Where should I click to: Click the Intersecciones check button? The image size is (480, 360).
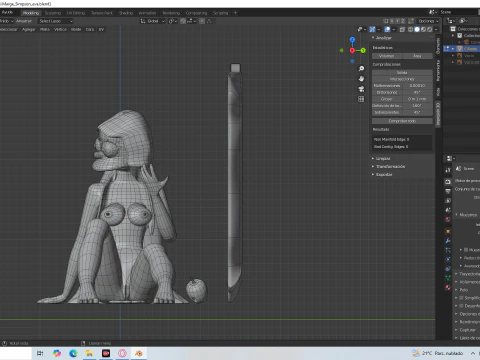(x=402, y=79)
